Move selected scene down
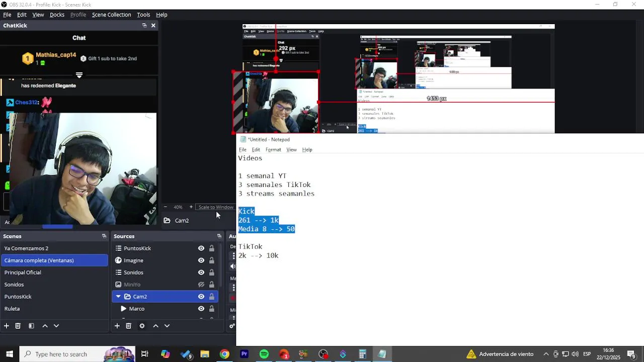The width and height of the screenshot is (644, 362). point(56,326)
